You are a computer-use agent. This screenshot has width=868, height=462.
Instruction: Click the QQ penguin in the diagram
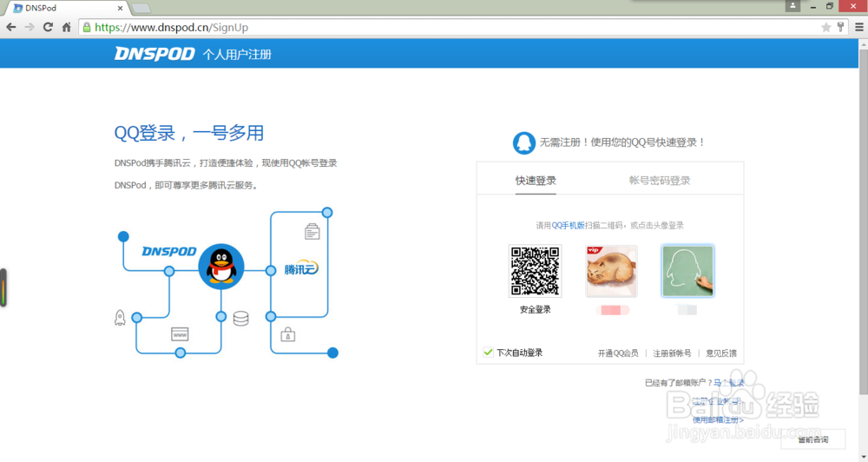tap(221, 267)
